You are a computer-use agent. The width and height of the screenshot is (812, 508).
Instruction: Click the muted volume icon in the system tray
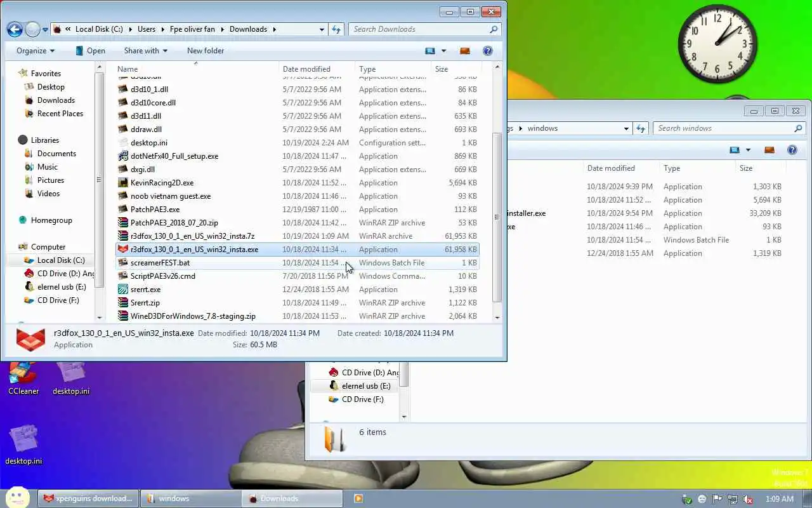[x=748, y=499]
